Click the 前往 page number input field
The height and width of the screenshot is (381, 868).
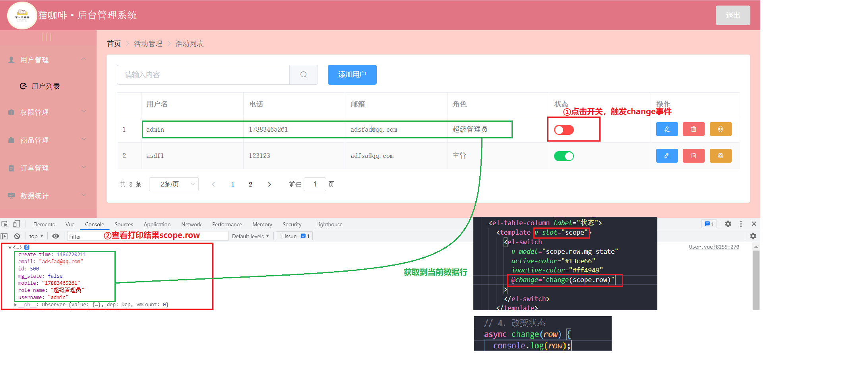(x=315, y=184)
